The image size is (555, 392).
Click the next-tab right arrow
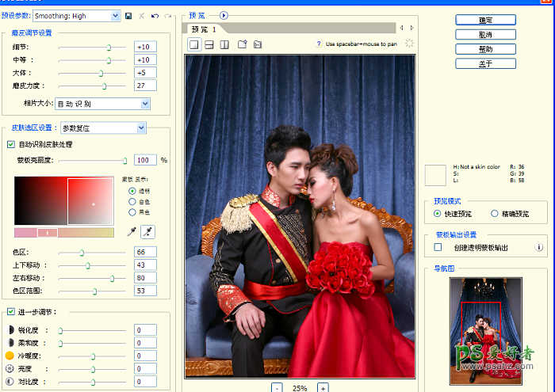411,28
